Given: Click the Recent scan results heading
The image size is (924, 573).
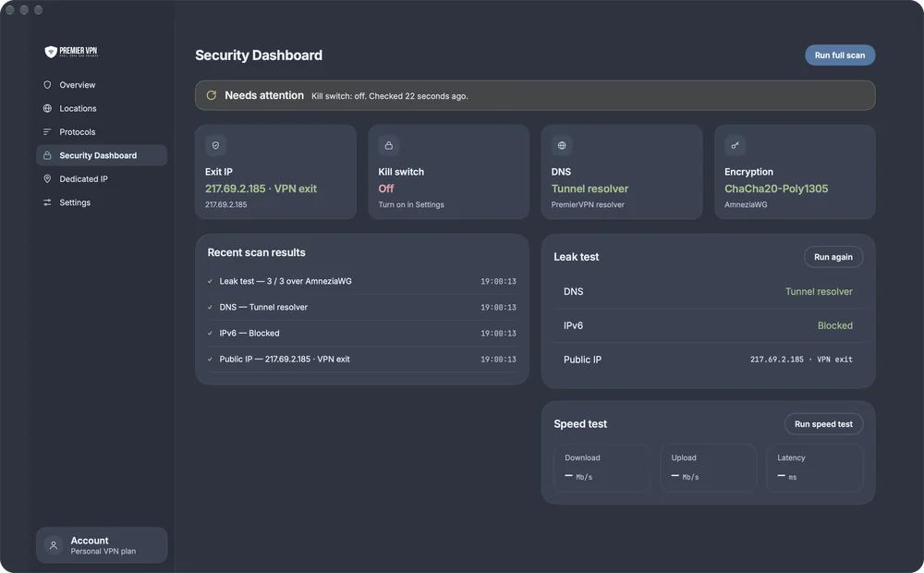Looking at the screenshot, I should tap(256, 252).
